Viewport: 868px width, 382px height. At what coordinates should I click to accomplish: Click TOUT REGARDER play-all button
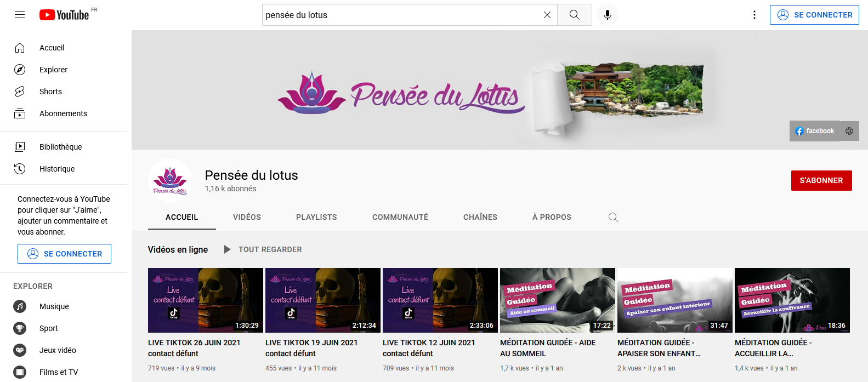[263, 249]
